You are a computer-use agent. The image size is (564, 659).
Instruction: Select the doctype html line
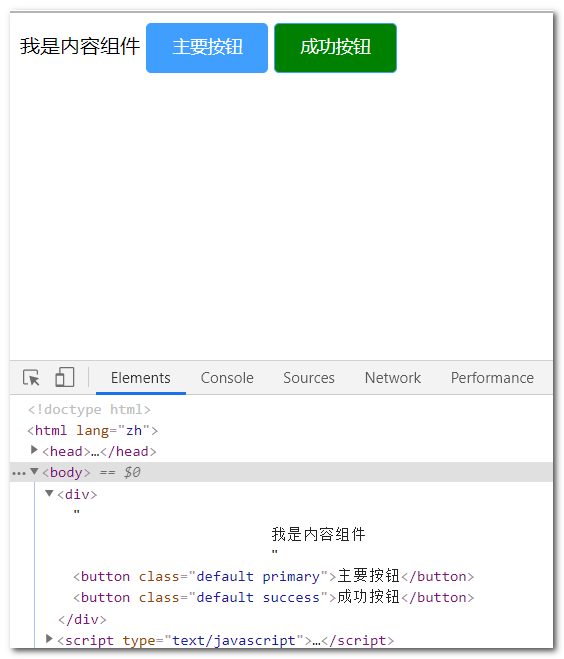[x=89, y=409]
